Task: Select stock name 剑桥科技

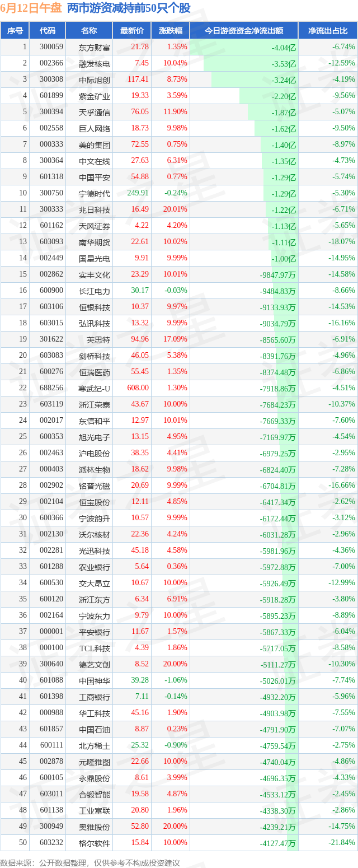Action: pos(95,356)
